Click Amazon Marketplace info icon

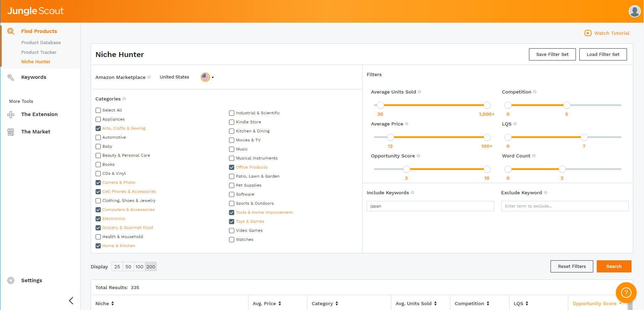tap(149, 77)
